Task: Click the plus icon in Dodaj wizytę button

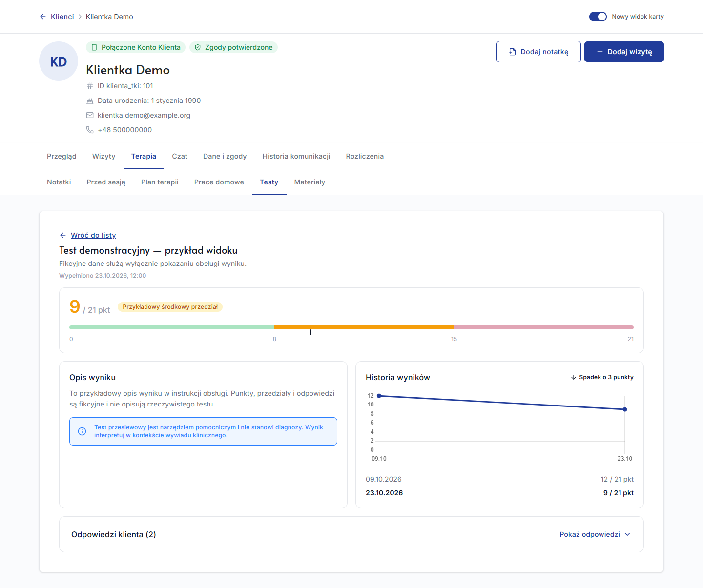Action: (600, 52)
